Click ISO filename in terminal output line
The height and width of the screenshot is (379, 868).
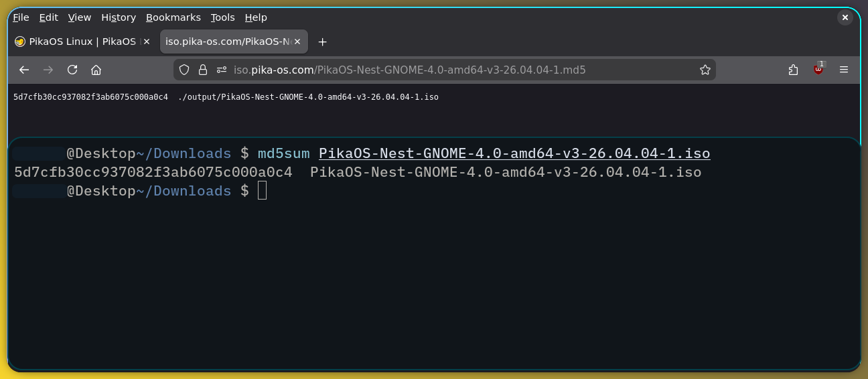pos(506,172)
